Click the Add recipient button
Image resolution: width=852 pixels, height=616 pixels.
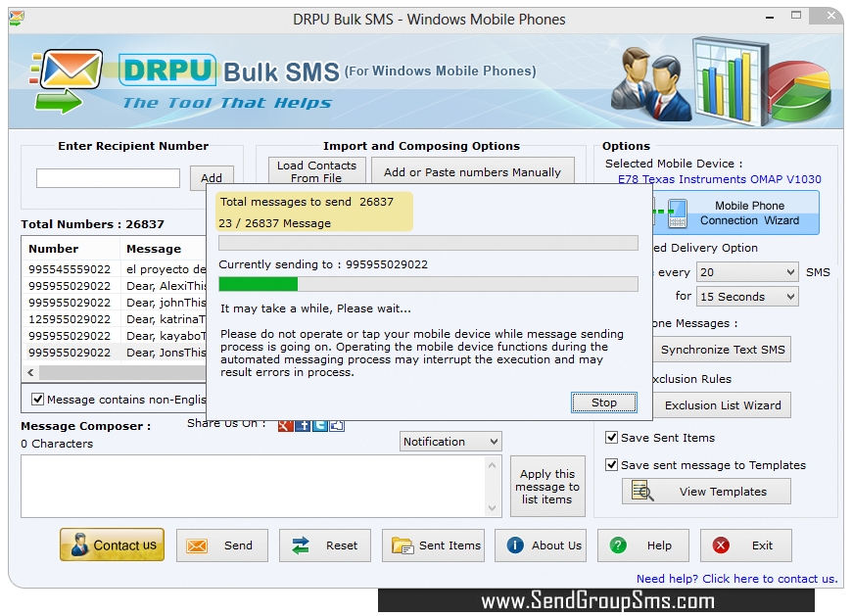pyautogui.click(x=212, y=177)
